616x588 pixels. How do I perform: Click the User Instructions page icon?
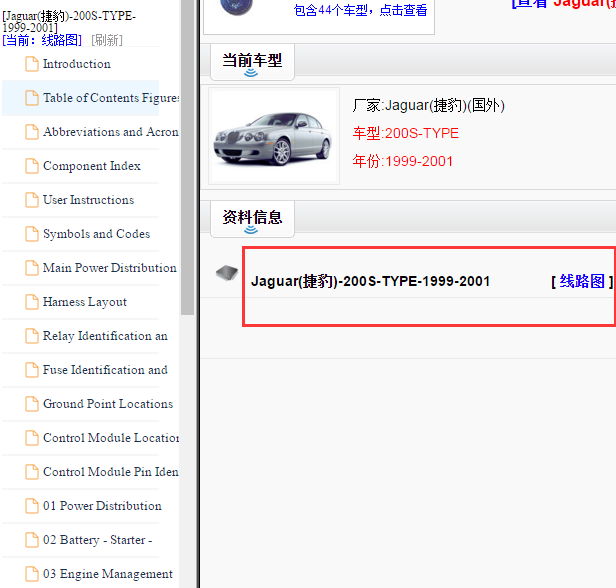click(32, 200)
